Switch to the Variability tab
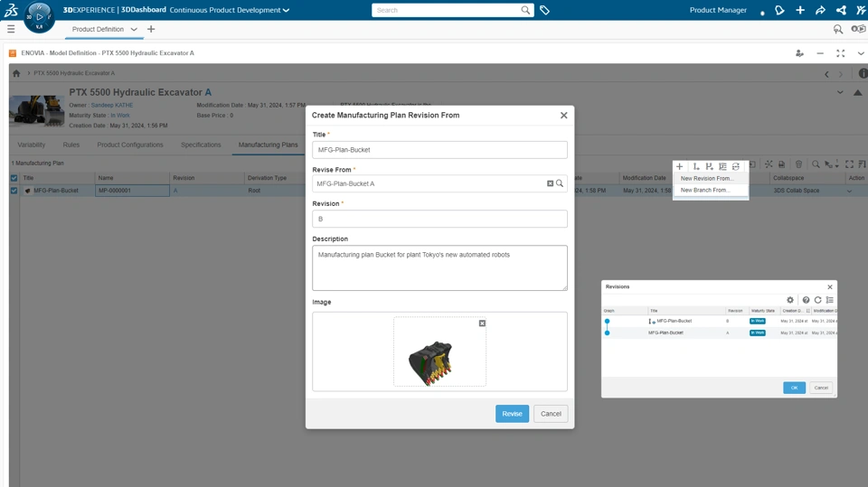The width and height of the screenshot is (868, 487). coord(32,145)
